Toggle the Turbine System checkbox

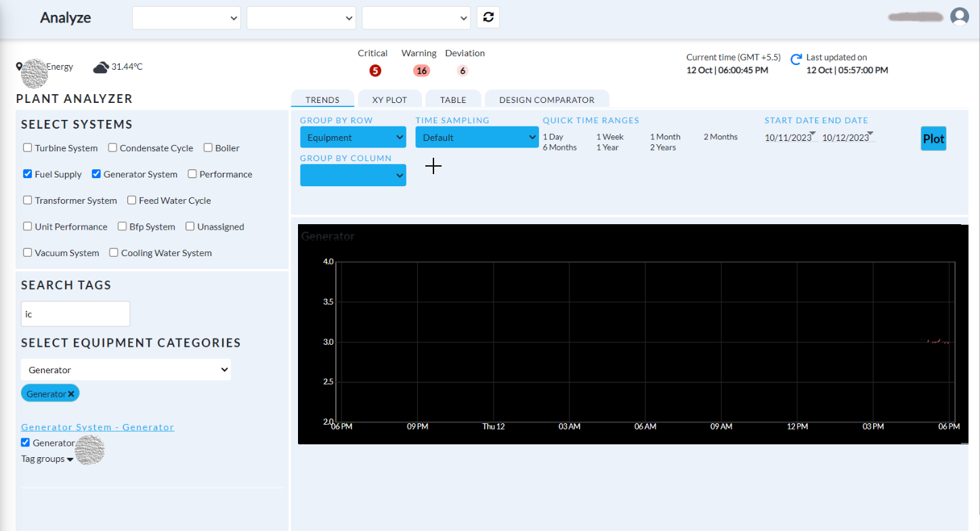tap(28, 148)
